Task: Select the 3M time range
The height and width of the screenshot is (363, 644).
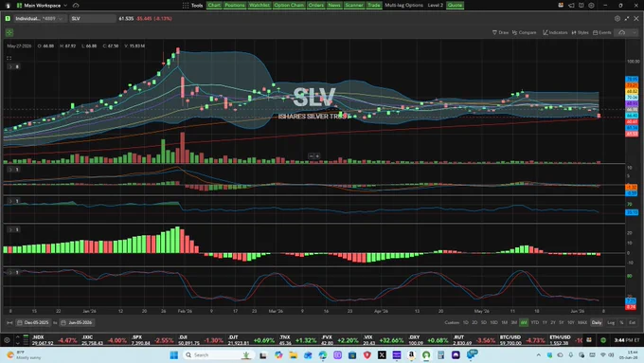Action: 514,322
